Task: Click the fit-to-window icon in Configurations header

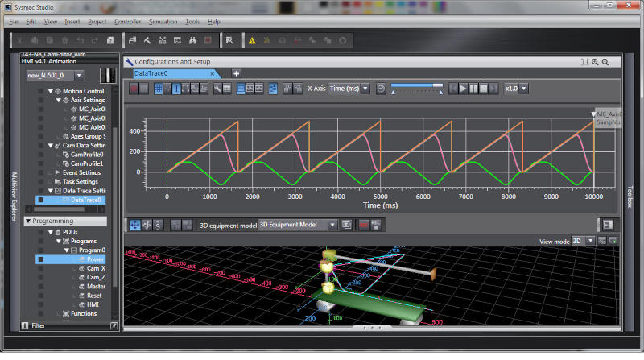Action: 585,62
